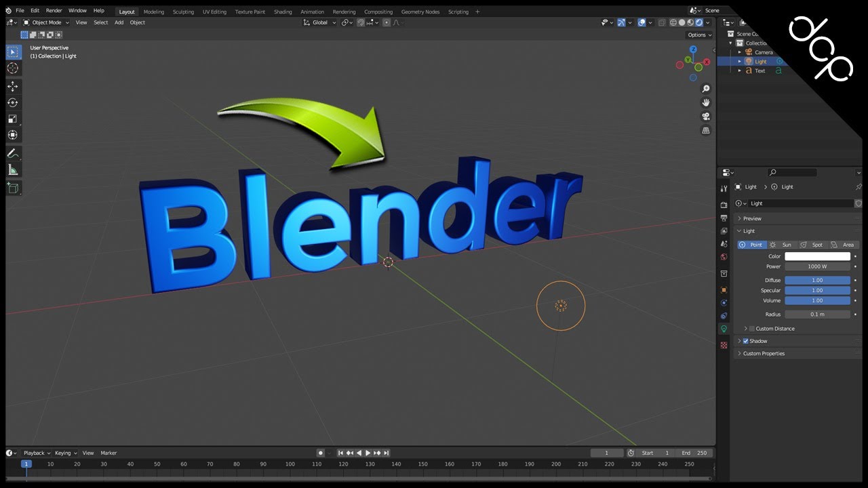Set light type to Point
Image resolution: width=868 pixels, height=488 pixels.
point(752,245)
